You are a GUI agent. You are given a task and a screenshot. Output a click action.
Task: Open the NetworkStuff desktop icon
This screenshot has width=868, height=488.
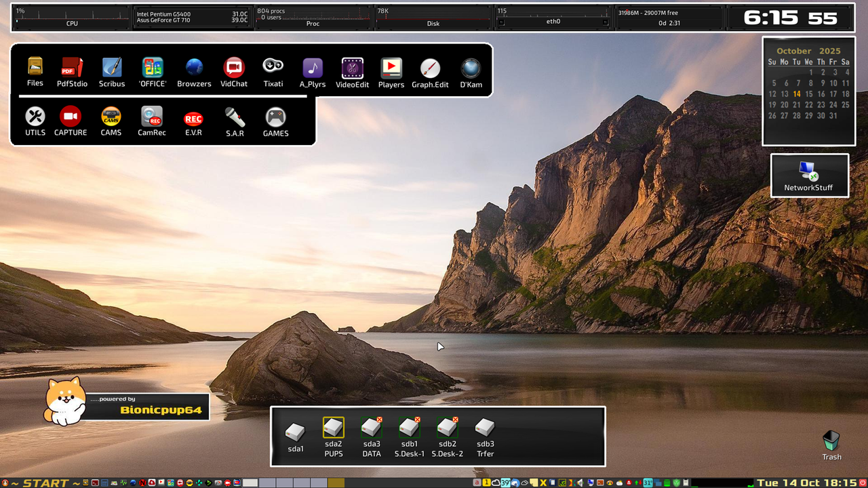tap(808, 171)
